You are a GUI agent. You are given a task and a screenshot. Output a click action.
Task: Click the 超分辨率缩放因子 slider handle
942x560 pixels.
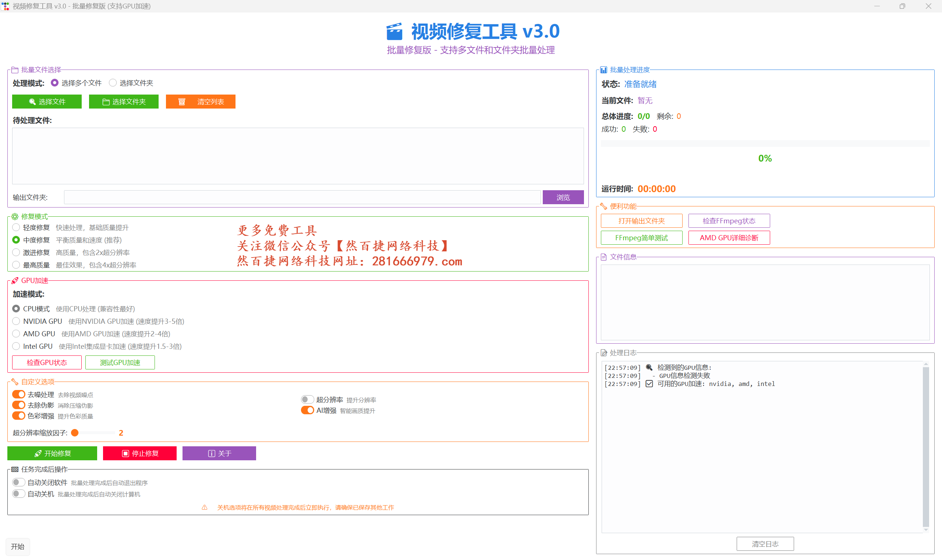pos(75,433)
